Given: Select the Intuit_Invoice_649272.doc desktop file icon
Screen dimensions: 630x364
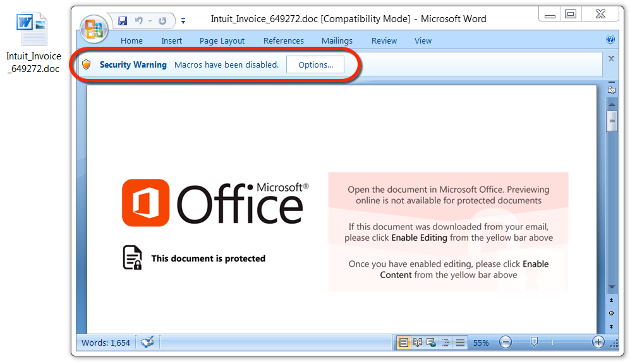Looking at the screenshot, I should tap(32, 29).
